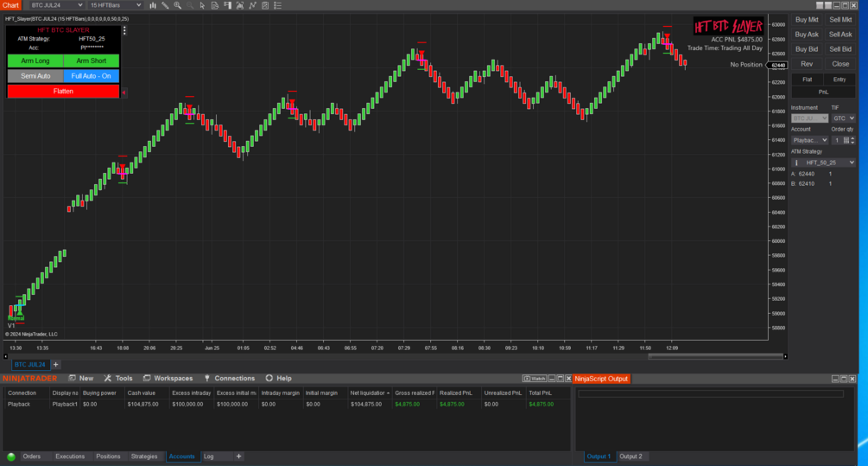Click the chart scroll left arrow
Screen dimensions: 868x466
[x=5, y=356]
